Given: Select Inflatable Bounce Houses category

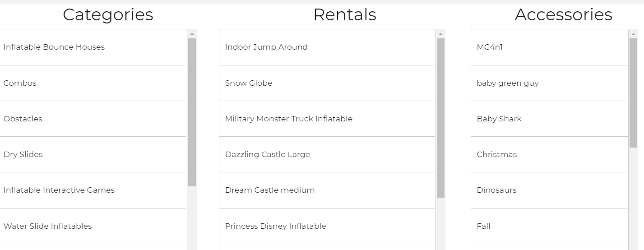Looking at the screenshot, I should point(54,47).
